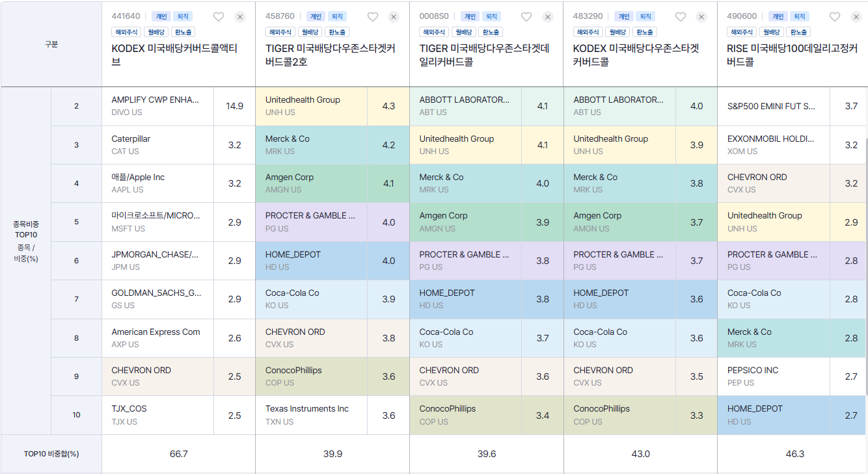868x474 pixels.
Task: Remove TIGER 미국배당다우존스타겟데일리커버드콜 from comparison
Action: coord(548,17)
